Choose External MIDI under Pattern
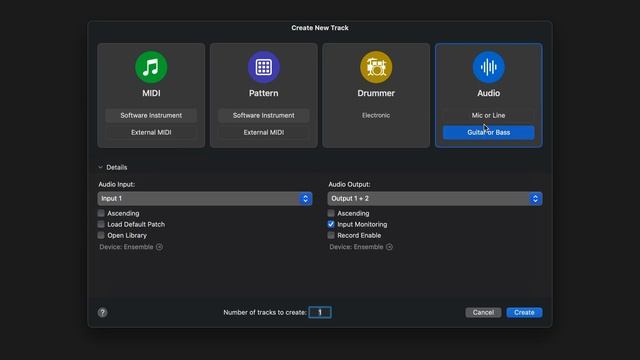Image resolution: width=640 pixels, height=360 pixels. click(264, 132)
